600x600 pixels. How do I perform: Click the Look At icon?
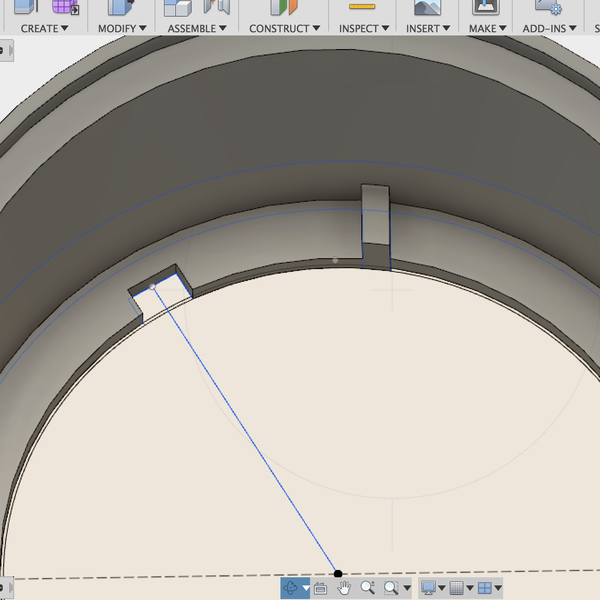click(320, 588)
